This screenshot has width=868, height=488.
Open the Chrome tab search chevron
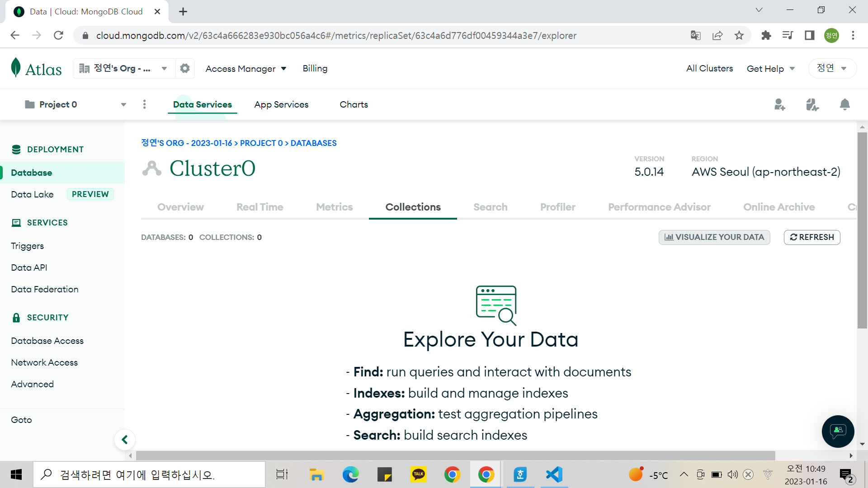coord(759,10)
